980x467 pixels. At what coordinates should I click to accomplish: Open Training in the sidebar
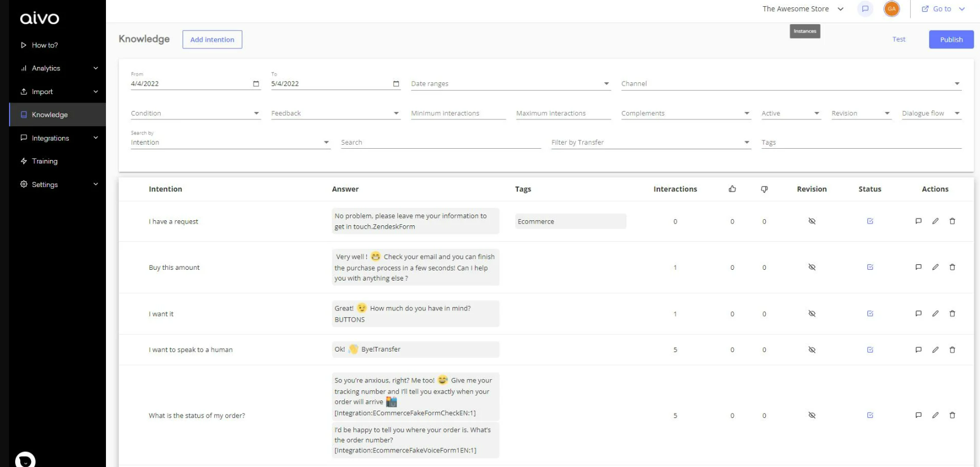45,161
